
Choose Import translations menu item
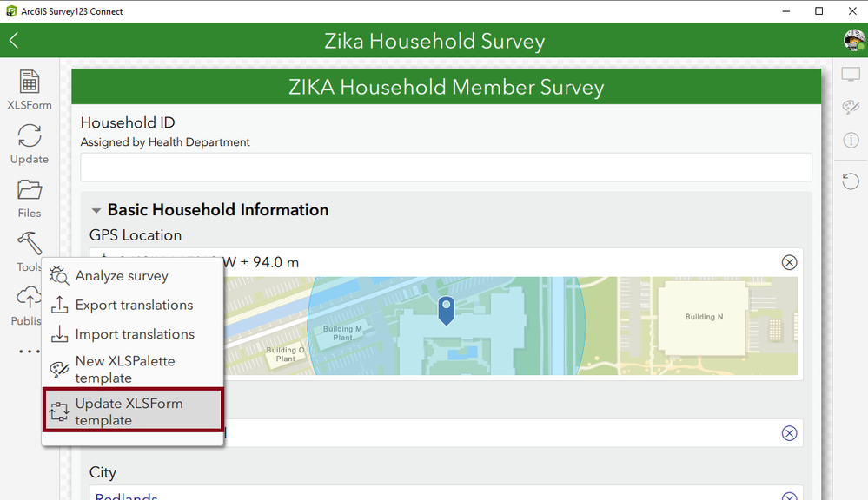(133, 334)
